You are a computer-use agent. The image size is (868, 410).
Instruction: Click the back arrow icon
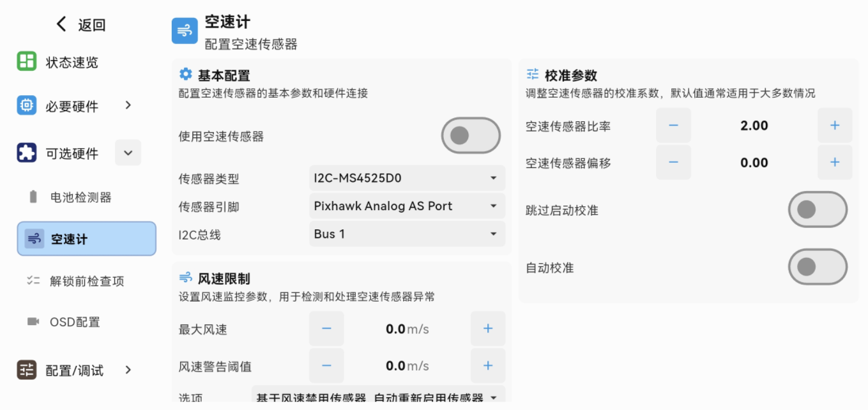pos(61,24)
